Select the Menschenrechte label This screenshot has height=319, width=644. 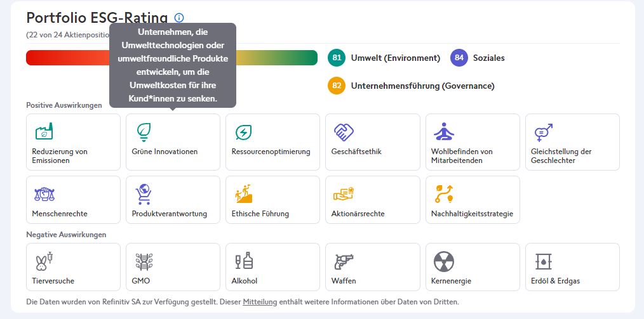coord(60,214)
